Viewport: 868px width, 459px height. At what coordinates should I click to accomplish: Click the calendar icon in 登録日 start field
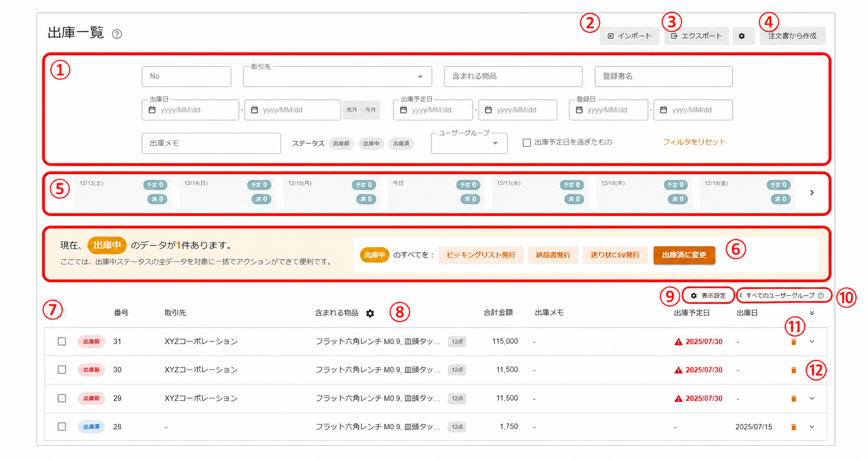click(x=579, y=110)
